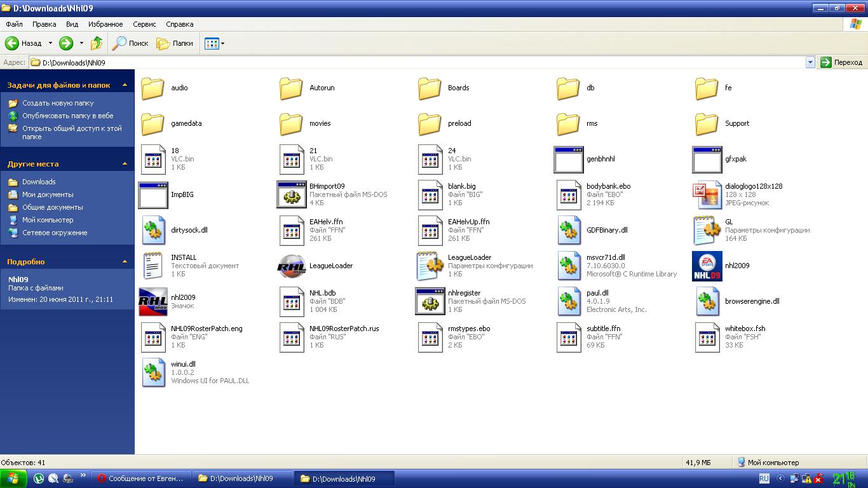This screenshot has height=488, width=868.
Task: Select the INSTALL text document
Action: [153, 266]
